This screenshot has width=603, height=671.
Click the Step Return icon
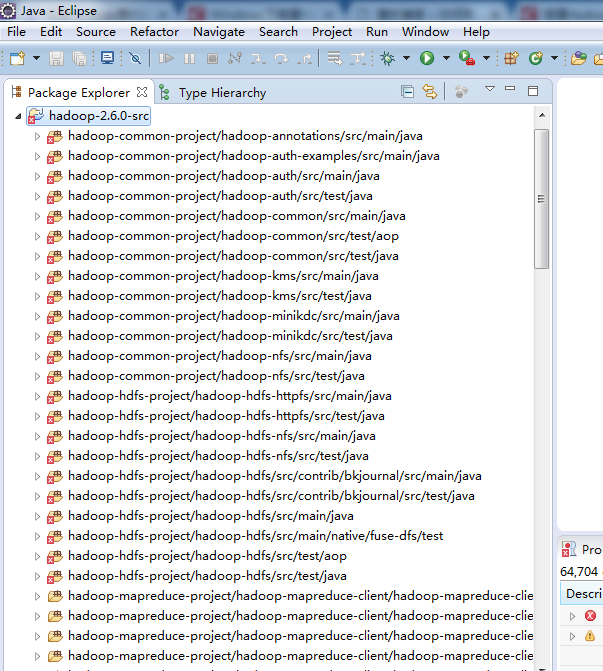pyautogui.click(x=304, y=58)
